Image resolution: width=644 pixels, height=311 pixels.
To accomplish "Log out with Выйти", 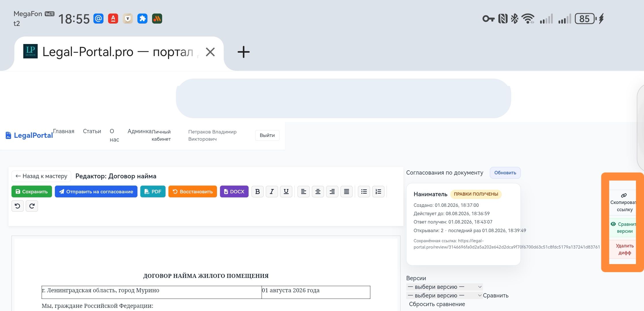I will click(267, 135).
